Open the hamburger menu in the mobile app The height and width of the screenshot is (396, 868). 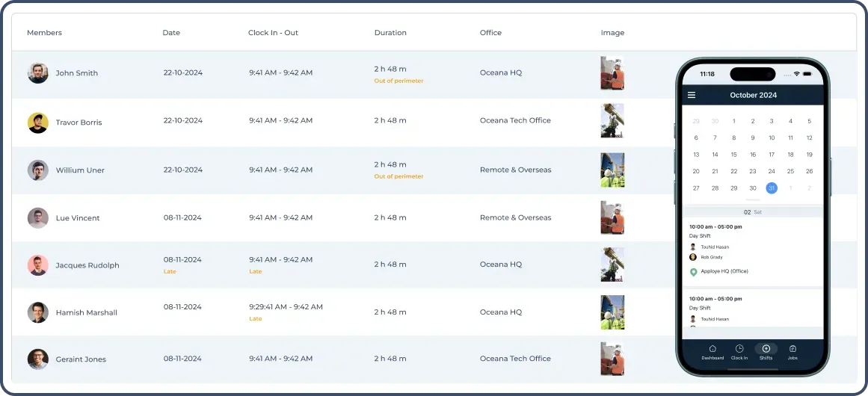[692, 95]
